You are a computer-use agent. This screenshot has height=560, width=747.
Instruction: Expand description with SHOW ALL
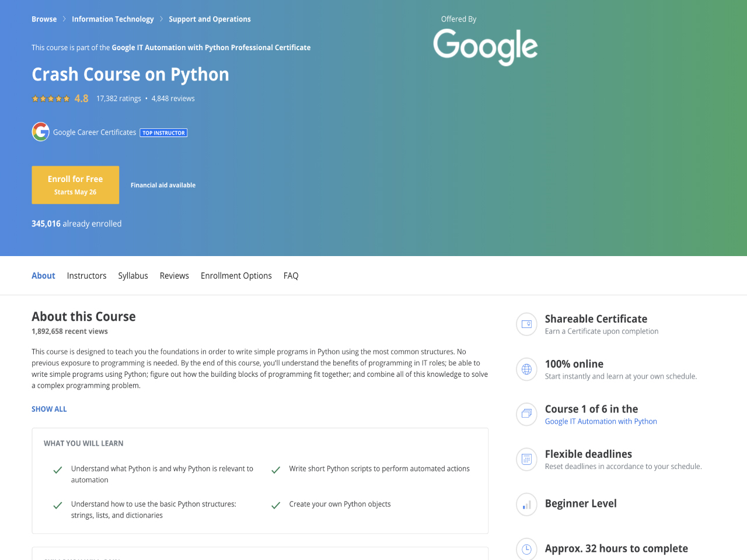(x=49, y=409)
